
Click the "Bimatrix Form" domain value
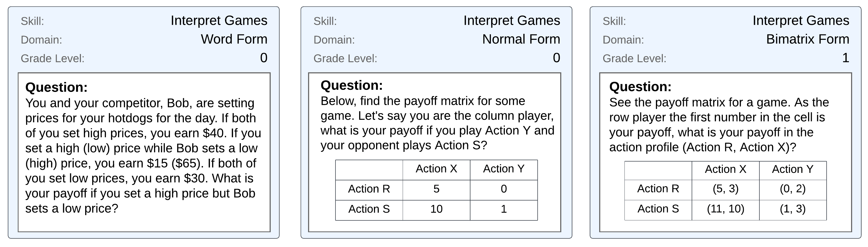pyautogui.click(x=807, y=40)
